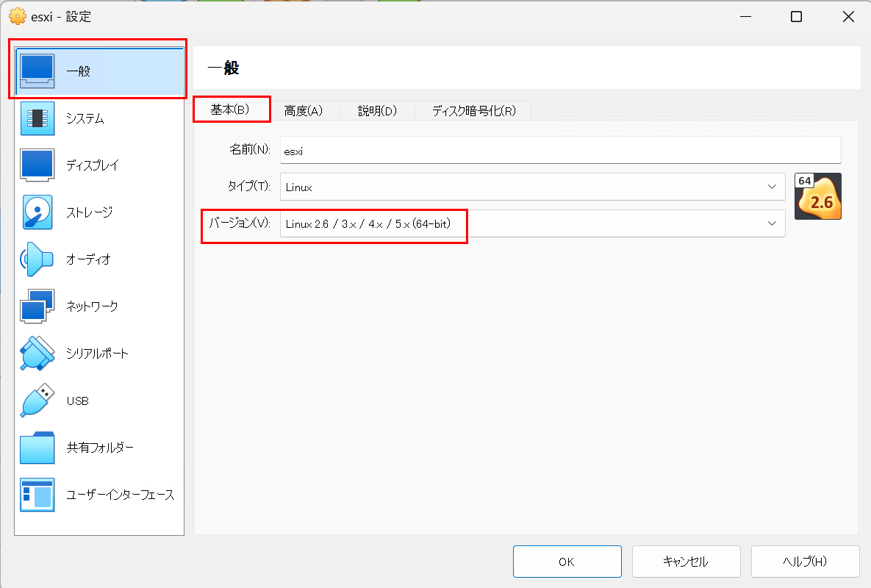The height and width of the screenshot is (588, 871).
Task: Switch to the 高度(A) tab
Action: [304, 111]
